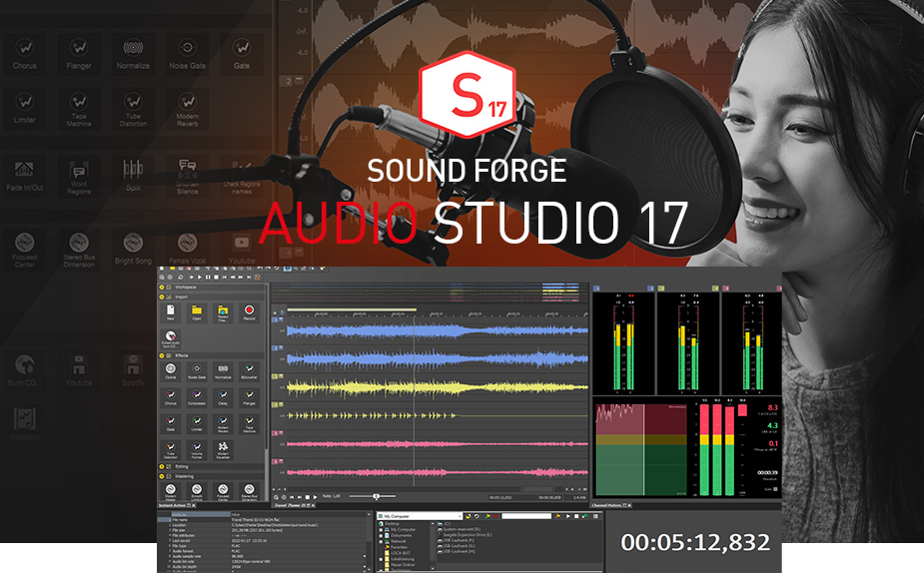The height and width of the screenshot is (573, 924).
Task: Toggle minimize on channel 1 track
Action: point(281,319)
